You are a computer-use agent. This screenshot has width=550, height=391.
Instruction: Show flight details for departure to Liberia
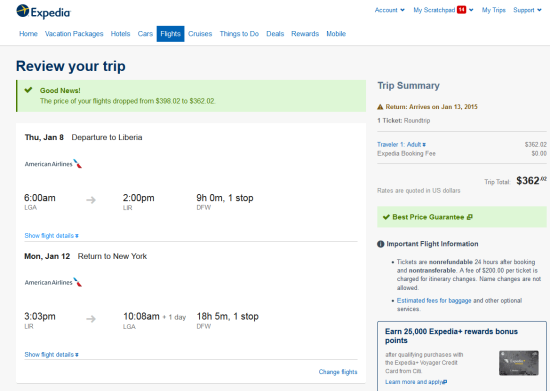click(52, 236)
